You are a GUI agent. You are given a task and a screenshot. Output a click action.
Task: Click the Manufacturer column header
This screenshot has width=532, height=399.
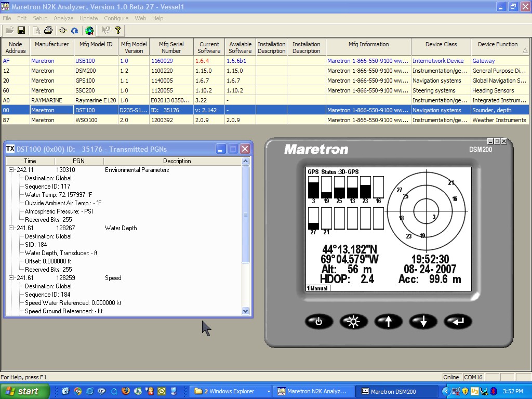[x=51, y=47]
